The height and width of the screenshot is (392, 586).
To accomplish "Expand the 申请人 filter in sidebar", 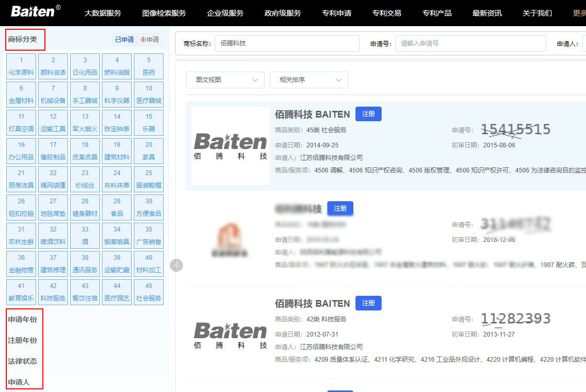I will 19,382.
